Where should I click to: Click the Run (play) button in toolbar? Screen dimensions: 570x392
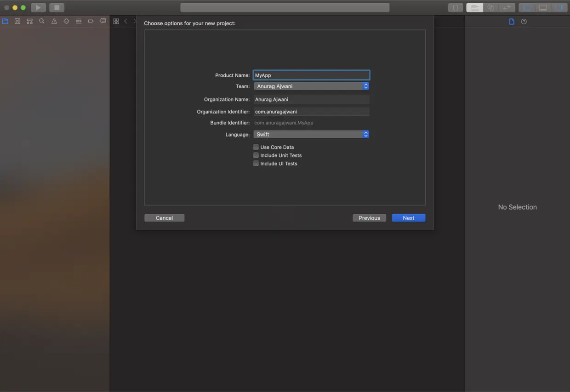(38, 7)
